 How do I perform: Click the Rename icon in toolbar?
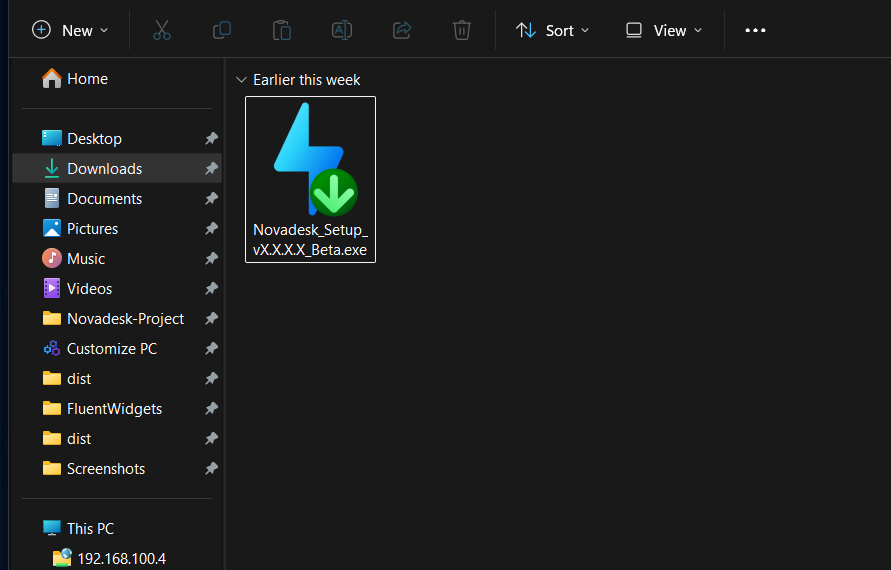click(x=342, y=30)
